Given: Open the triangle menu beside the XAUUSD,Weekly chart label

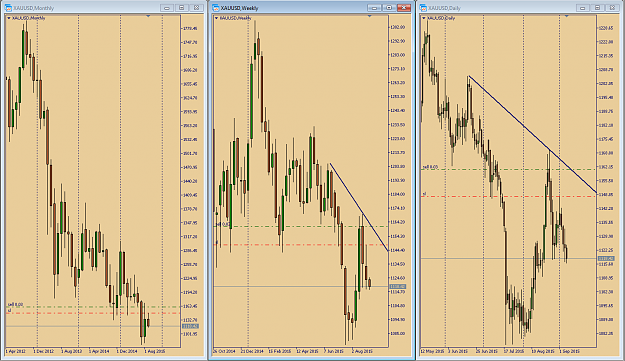Looking at the screenshot, I should (216, 18).
